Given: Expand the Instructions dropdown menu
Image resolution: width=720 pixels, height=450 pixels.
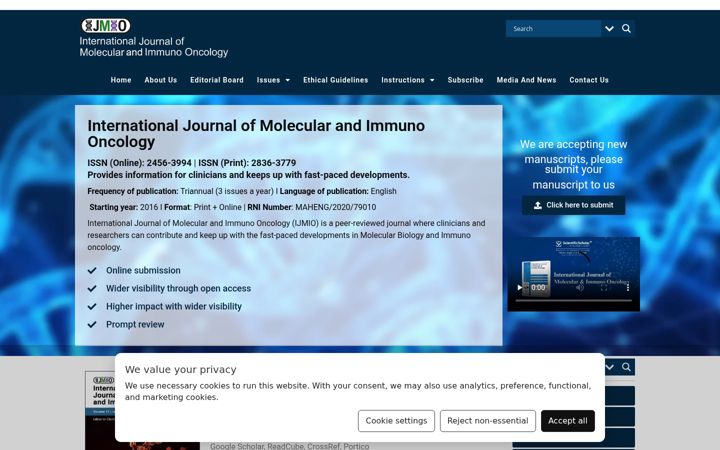Looking at the screenshot, I should [408, 80].
